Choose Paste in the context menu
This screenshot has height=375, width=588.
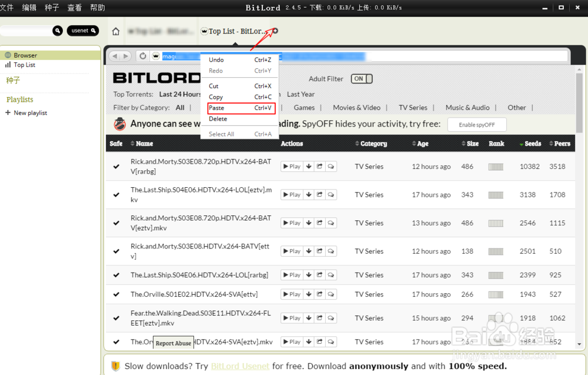pyautogui.click(x=240, y=108)
